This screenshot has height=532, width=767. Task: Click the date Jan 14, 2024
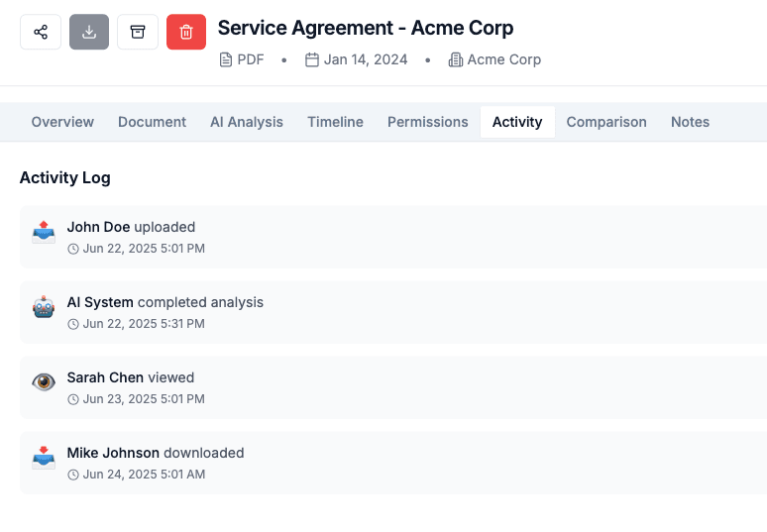[x=366, y=59]
